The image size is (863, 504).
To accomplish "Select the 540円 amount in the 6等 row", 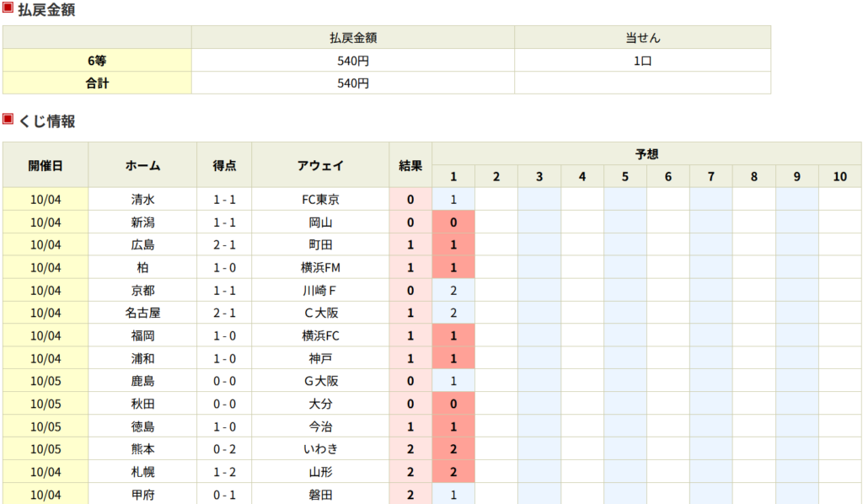I will coord(352,61).
